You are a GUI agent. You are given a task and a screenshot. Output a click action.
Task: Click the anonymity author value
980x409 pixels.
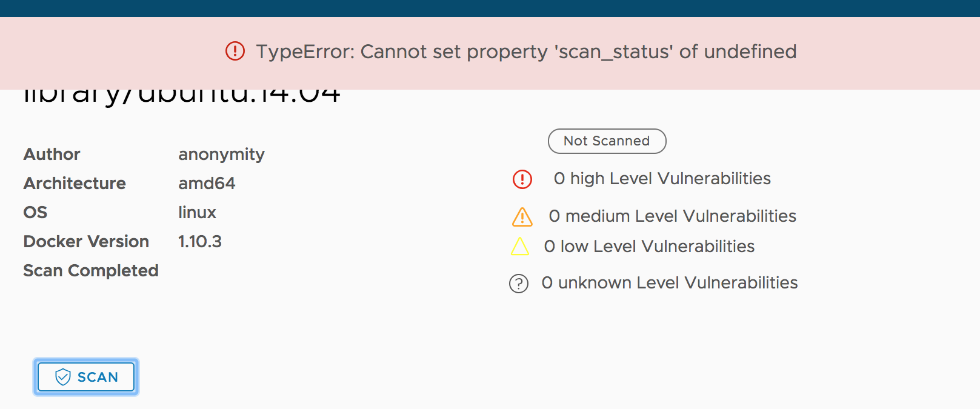point(221,154)
